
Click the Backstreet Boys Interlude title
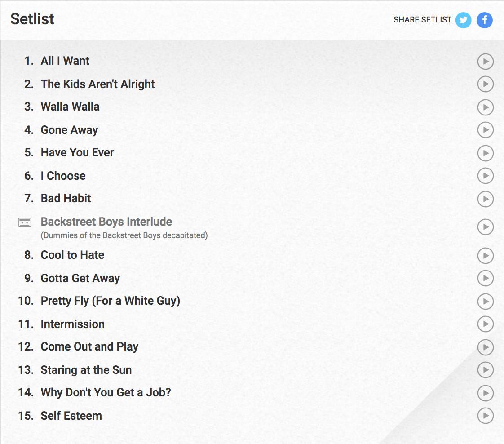tap(106, 222)
